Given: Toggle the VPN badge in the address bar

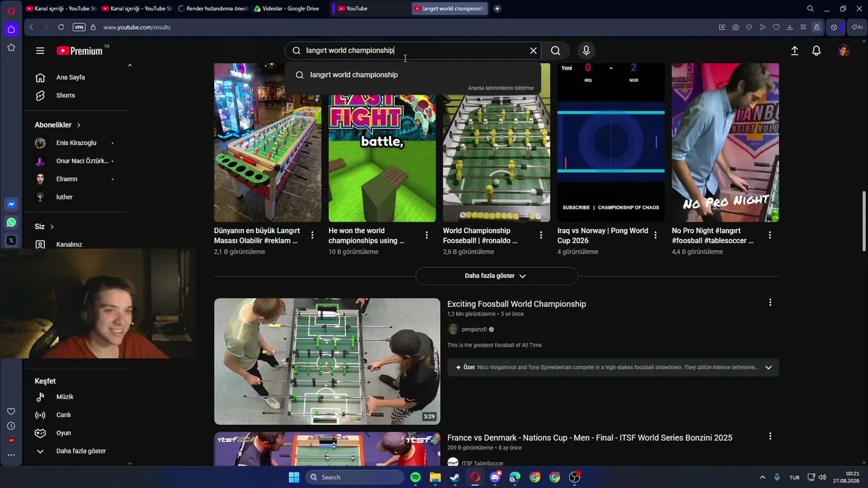Looking at the screenshot, I should [x=79, y=27].
